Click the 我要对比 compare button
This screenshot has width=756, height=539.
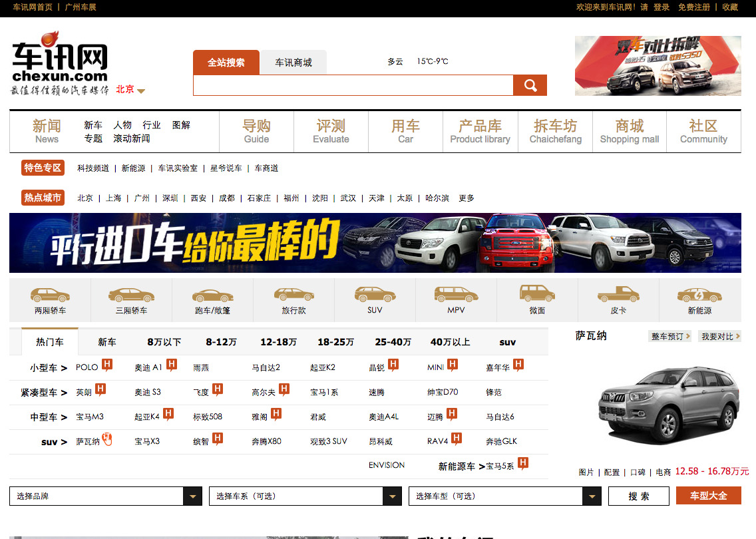coord(719,337)
